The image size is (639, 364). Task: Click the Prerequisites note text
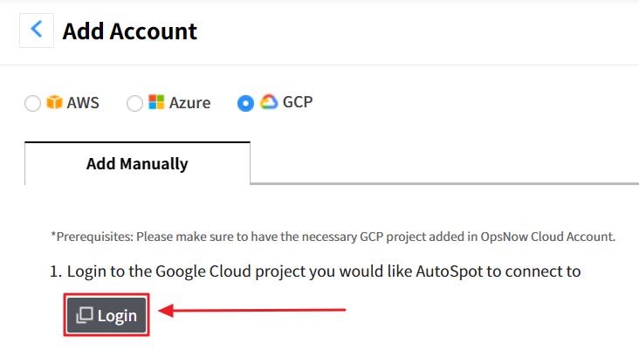pos(333,237)
